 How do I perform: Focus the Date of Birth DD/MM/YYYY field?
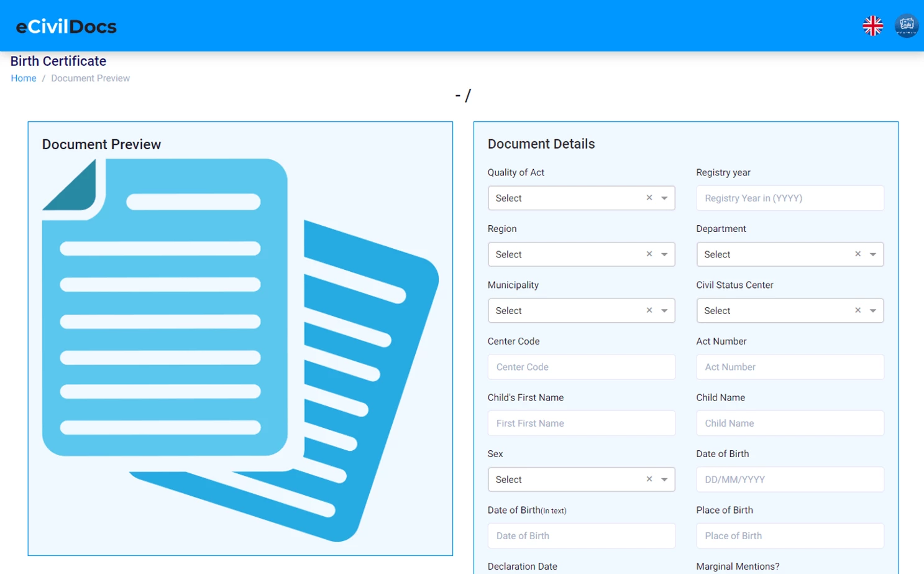pos(789,479)
